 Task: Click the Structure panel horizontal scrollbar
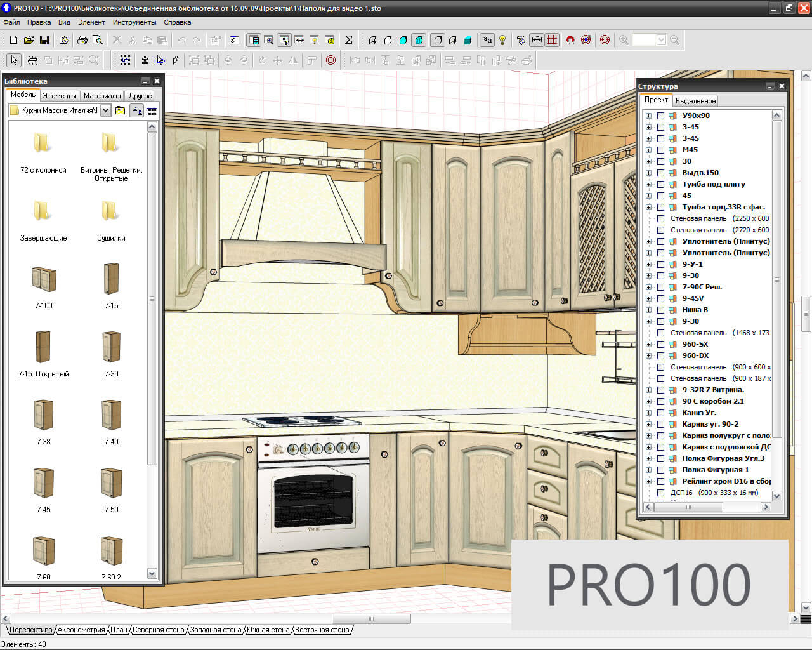pos(688,507)
